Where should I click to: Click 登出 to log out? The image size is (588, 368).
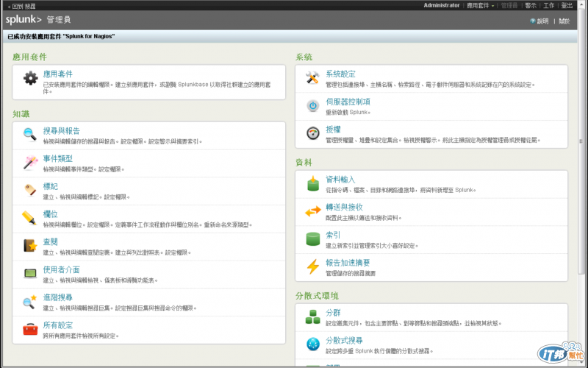pyautogui.click(x=567, y=5)
